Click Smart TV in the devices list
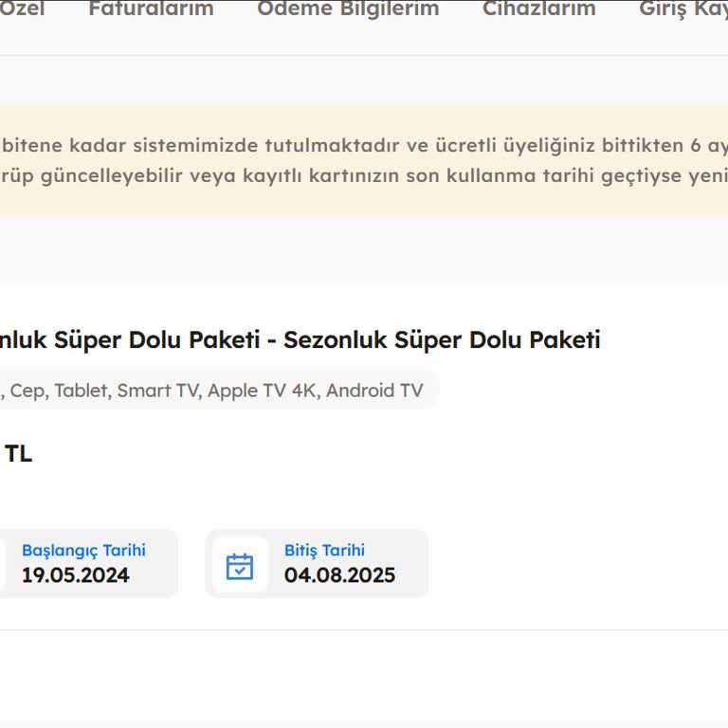This screenshot has height=728, width=728. tap(157, 391)
